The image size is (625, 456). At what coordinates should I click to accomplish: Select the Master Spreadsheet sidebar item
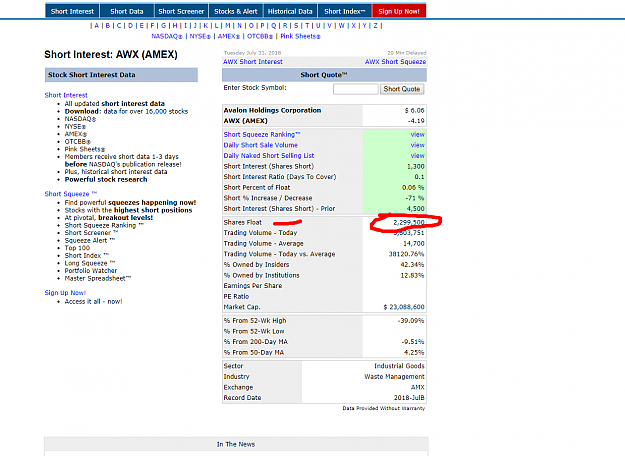point(98,278)
